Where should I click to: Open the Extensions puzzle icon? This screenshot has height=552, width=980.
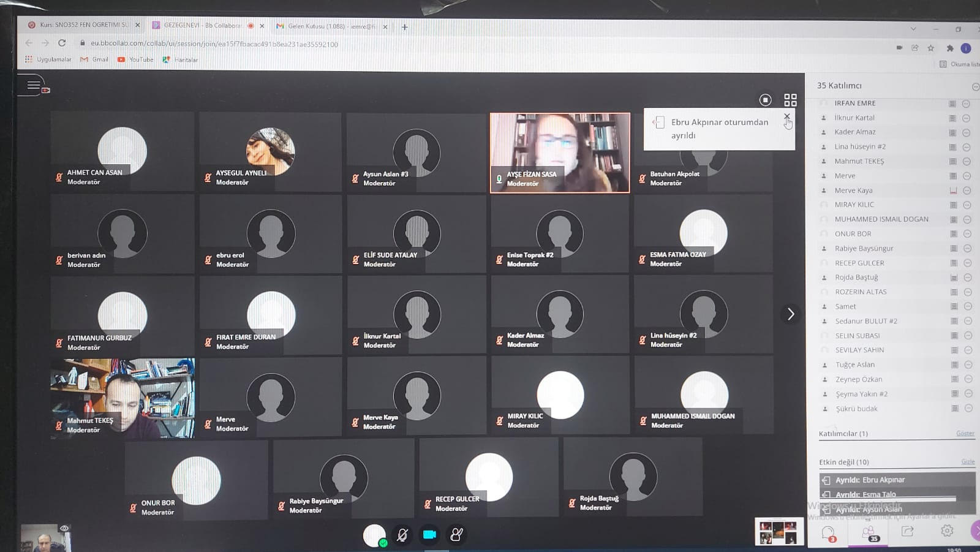click(949, 48)
